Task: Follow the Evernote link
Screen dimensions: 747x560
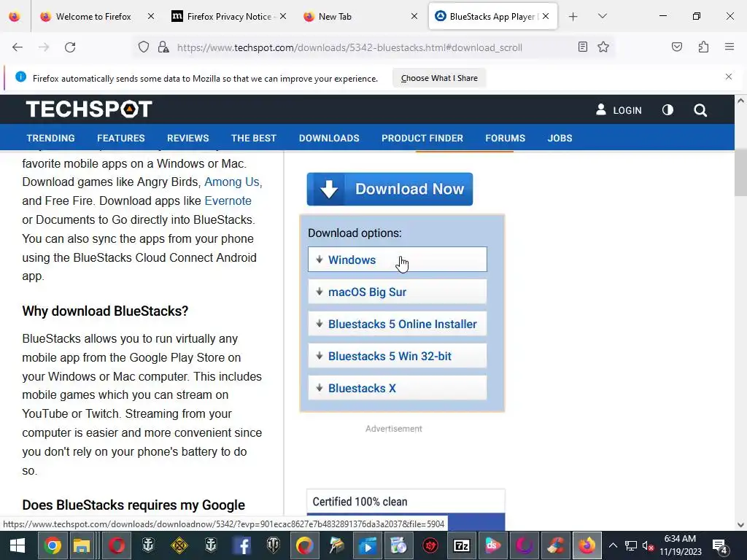Action: 228,201
